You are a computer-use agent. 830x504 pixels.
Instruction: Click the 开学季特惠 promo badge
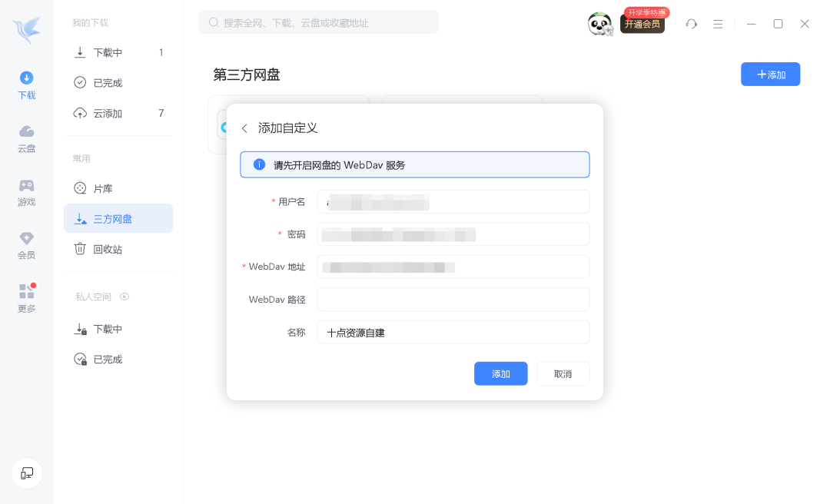[647, 12]
